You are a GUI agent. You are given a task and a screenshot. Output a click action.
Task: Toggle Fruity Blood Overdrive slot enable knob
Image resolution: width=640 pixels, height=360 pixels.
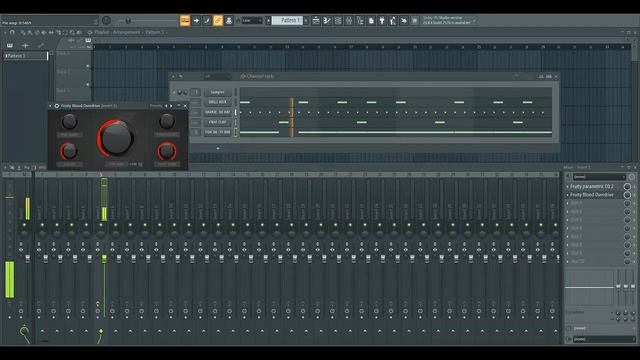627,195
